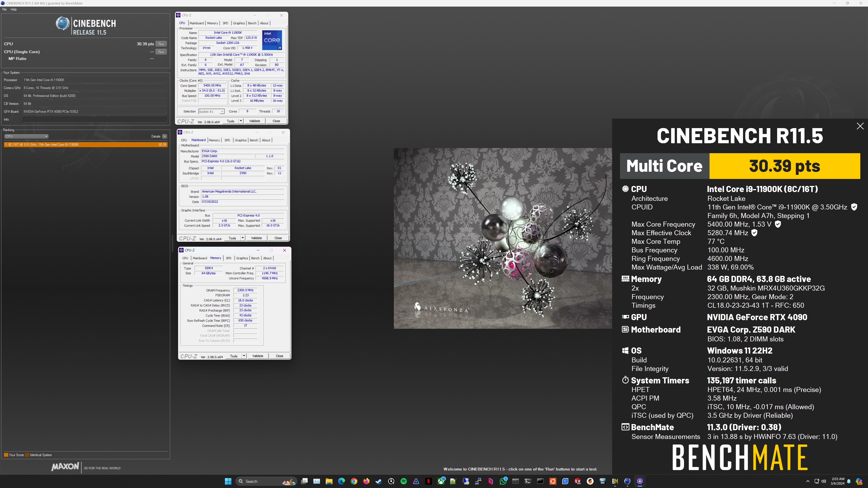Click Core Speed value 5400.00 MHz

pyautogui.click(x=212, y=86)
